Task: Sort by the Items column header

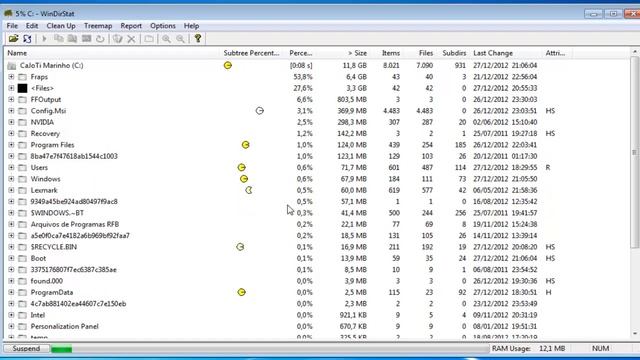Action: (386, 53)
